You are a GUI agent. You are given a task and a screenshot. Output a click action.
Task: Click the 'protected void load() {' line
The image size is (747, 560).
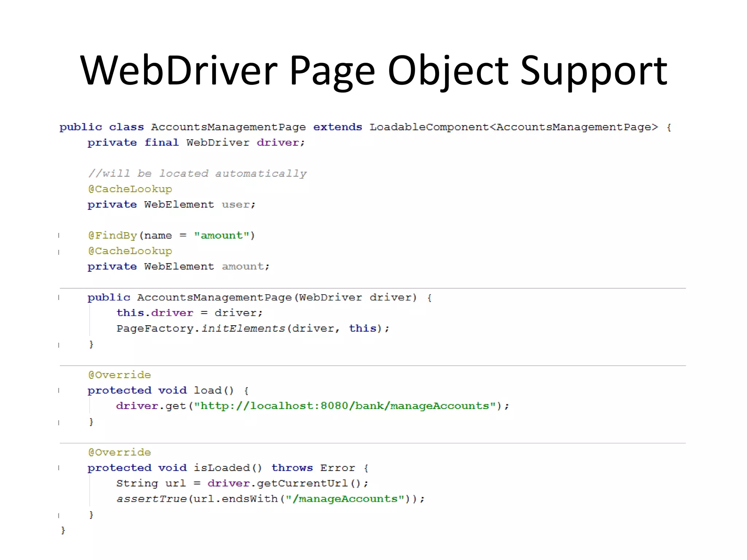[x=168, y=390]
